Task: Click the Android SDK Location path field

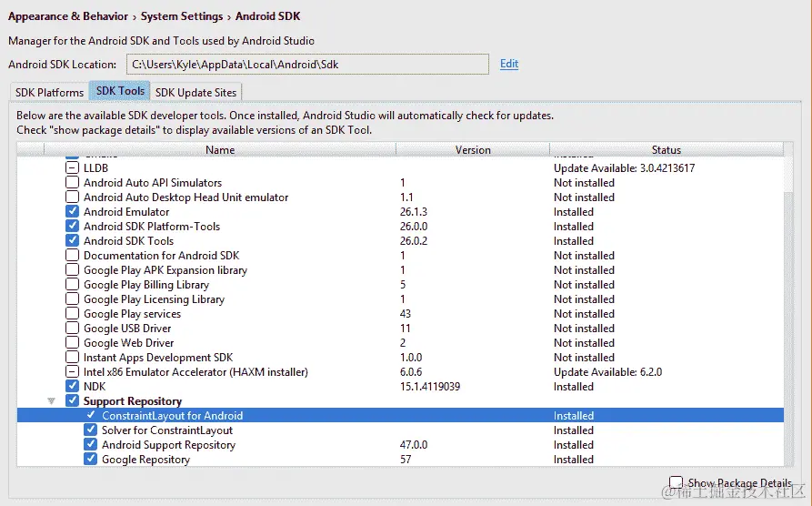Action: point(307,65)
